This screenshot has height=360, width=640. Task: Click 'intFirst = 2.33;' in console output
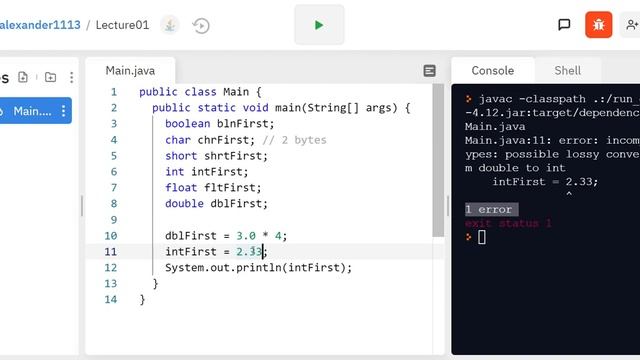coord(545,182)
